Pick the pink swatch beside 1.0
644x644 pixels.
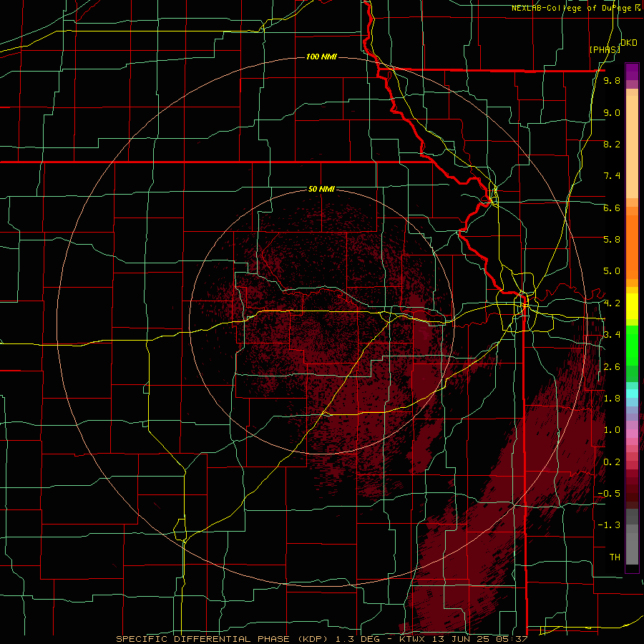click(632, 434)
